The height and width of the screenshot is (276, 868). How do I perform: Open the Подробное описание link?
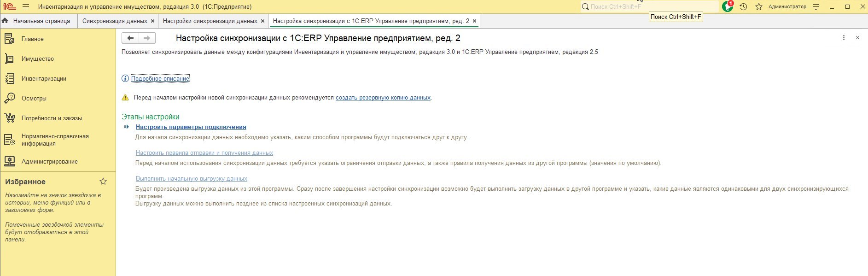coord(160,79)
